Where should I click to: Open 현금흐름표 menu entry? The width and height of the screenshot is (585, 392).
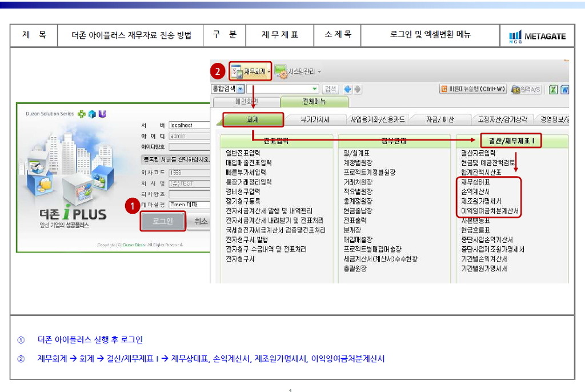pyautogui.click(x=475, y=230)
